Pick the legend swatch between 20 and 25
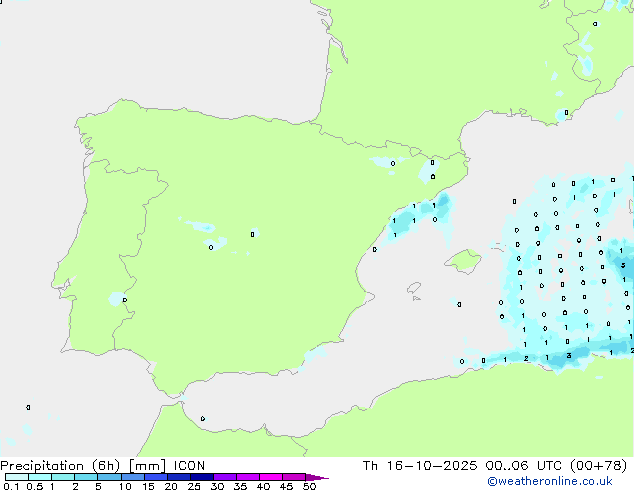 click(179, 477)
